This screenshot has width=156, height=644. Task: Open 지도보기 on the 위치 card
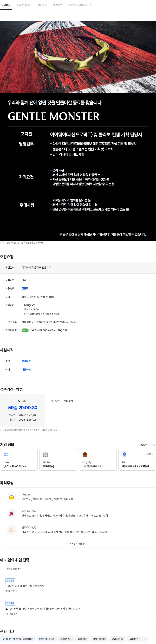tap(149, 454)
